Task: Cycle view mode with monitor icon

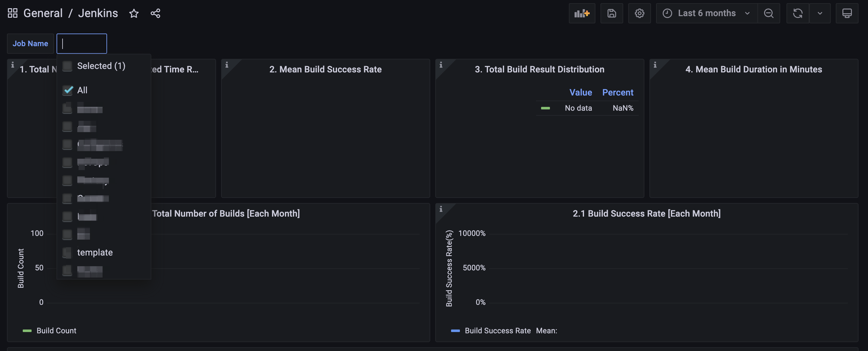Action: click(x=847, y=13)
